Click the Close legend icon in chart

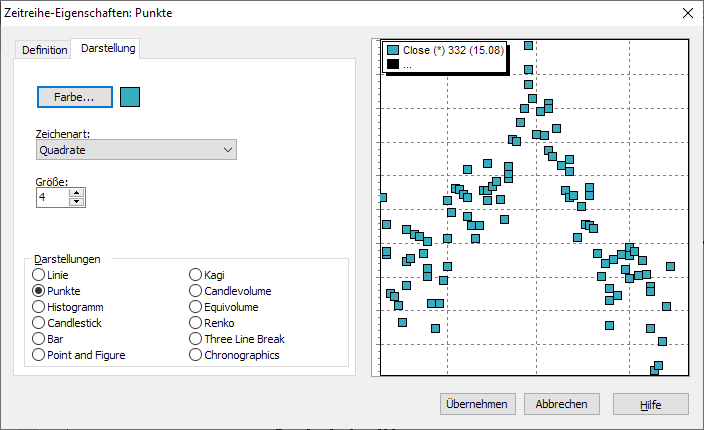pos(393,50)
